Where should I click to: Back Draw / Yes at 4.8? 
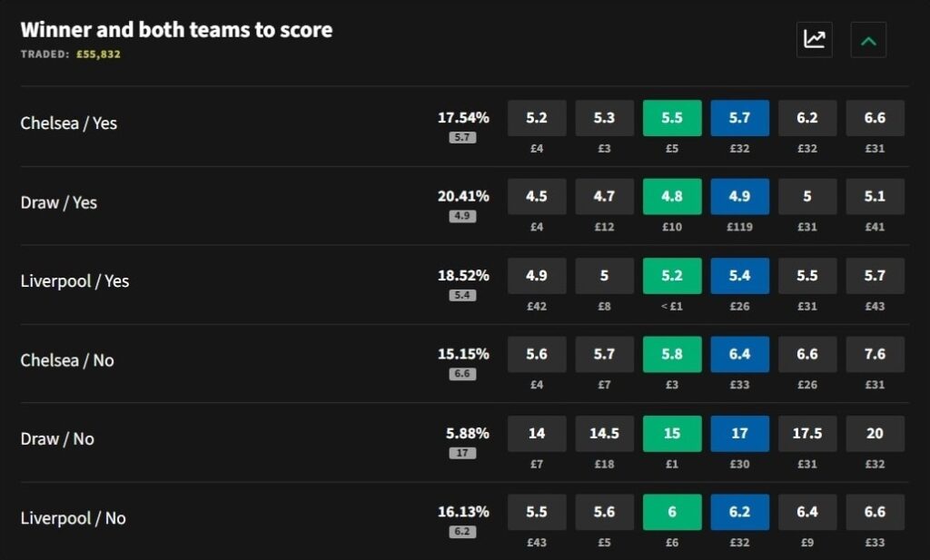tap(672, 196)
